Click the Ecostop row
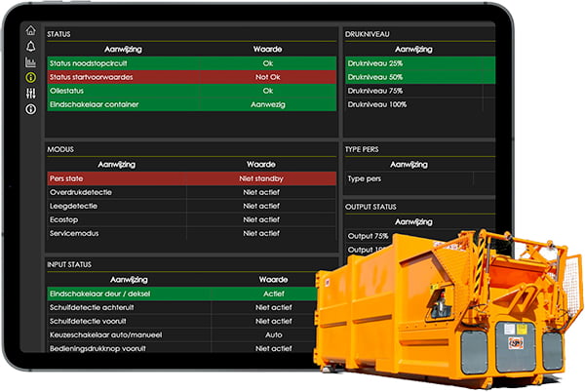This screenshot has height=392, width=585. point(192,219)
